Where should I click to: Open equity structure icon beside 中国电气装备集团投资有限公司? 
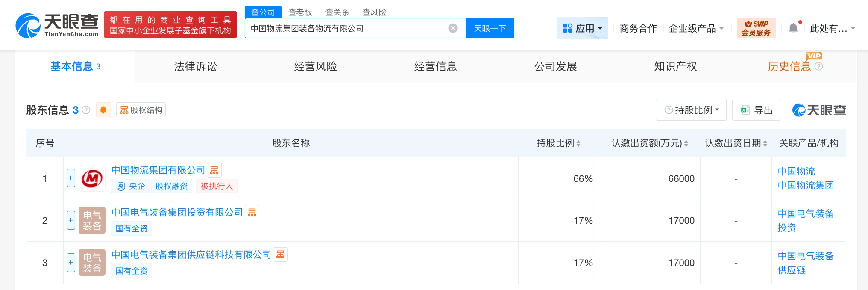coord(252,213)
